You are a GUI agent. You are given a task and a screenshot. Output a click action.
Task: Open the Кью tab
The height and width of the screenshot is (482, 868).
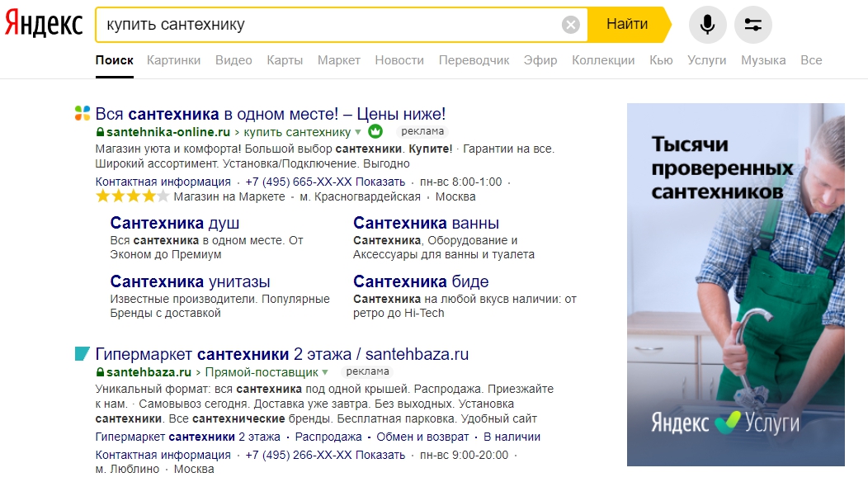point(661,60)
